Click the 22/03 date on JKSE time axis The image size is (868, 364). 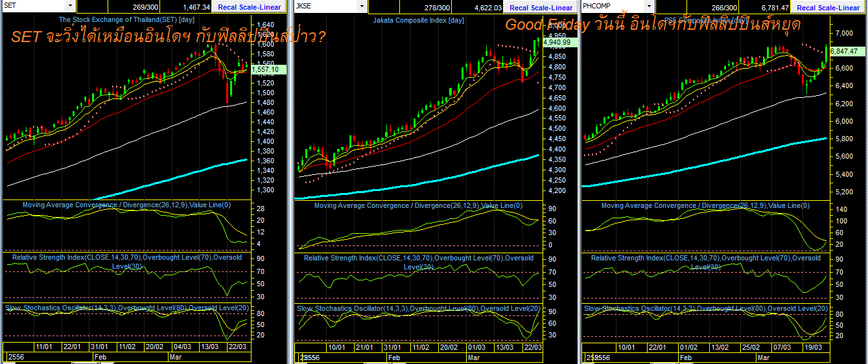[531, 347]
